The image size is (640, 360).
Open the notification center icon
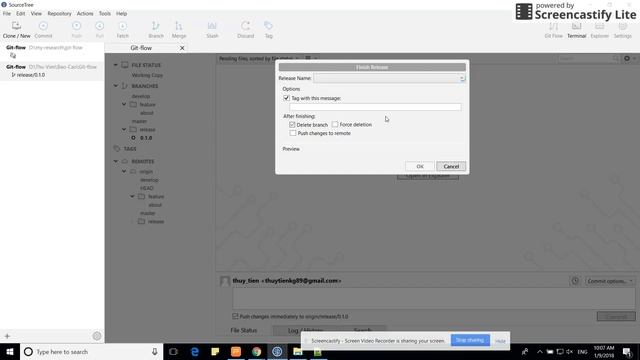coord(627,351)
